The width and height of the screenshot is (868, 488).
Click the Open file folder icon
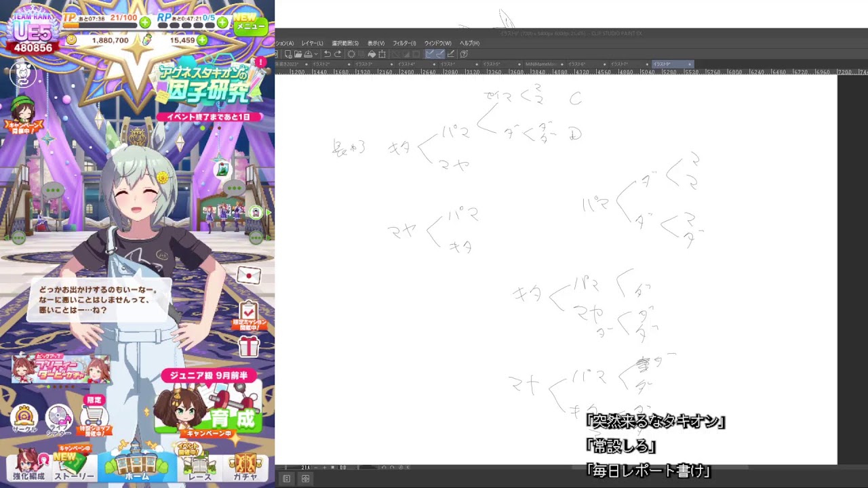pos(297,54)
